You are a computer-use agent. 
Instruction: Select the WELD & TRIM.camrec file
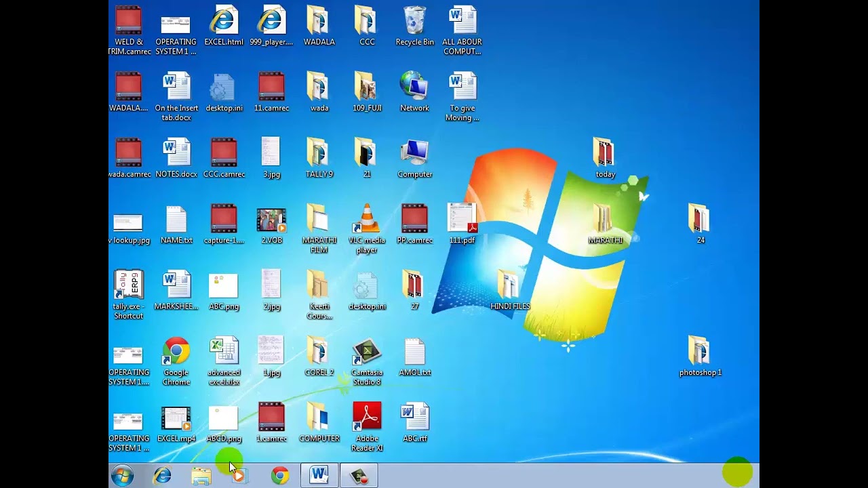tap(129, 30)
